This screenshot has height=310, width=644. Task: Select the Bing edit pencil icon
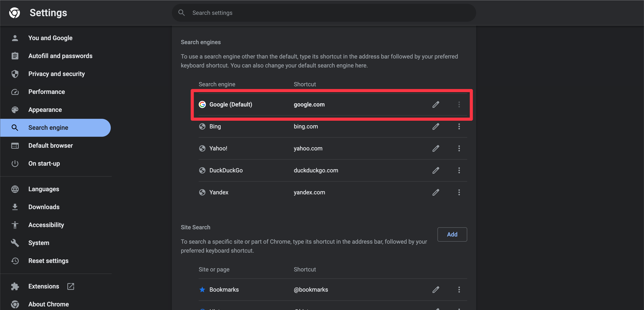[435, 126]
